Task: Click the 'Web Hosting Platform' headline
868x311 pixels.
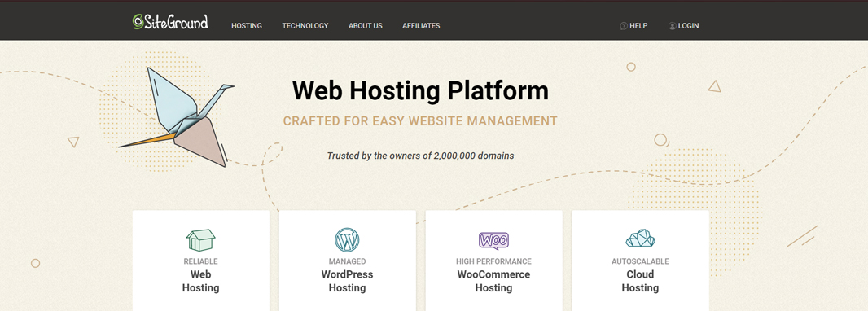Action: 420,90
